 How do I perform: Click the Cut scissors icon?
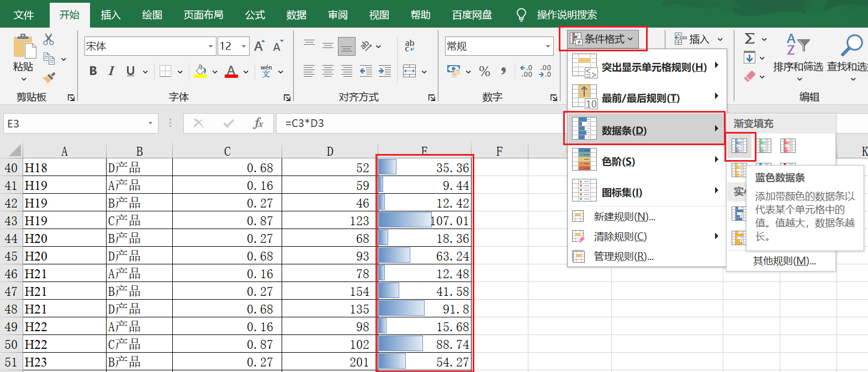[x=49, y=39]
